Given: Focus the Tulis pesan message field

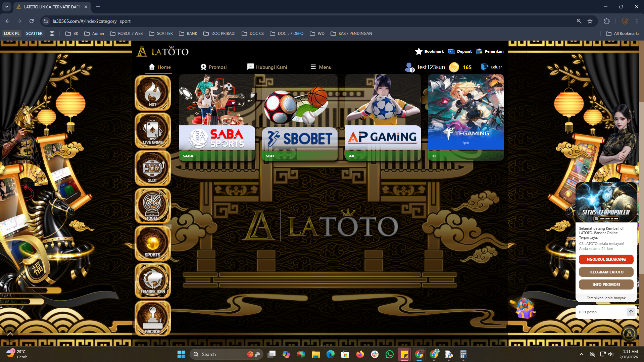Looking at the screenshot, I should pos(601,312).
